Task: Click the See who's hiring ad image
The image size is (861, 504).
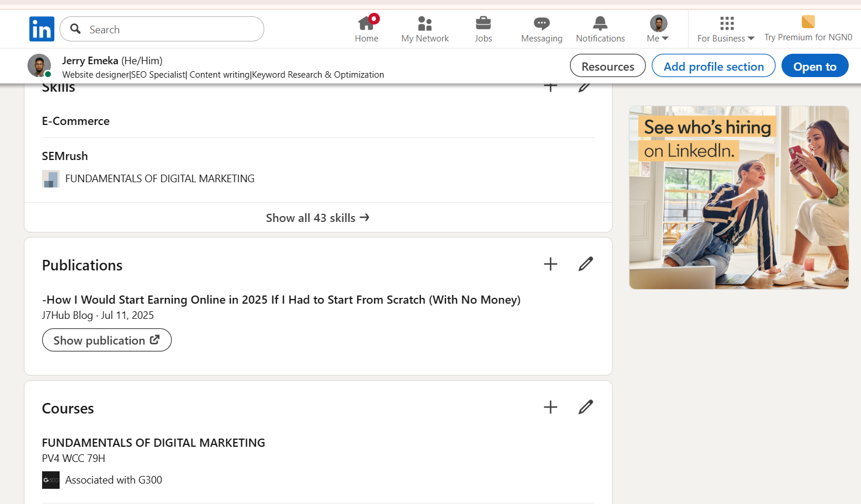Action: pyautogui.click(x=739, y=197)
